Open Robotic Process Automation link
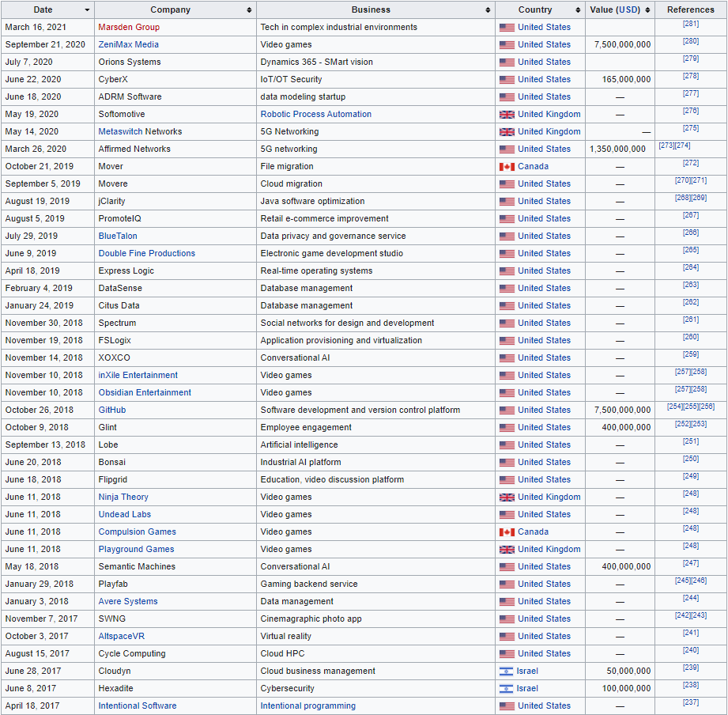 315,114
